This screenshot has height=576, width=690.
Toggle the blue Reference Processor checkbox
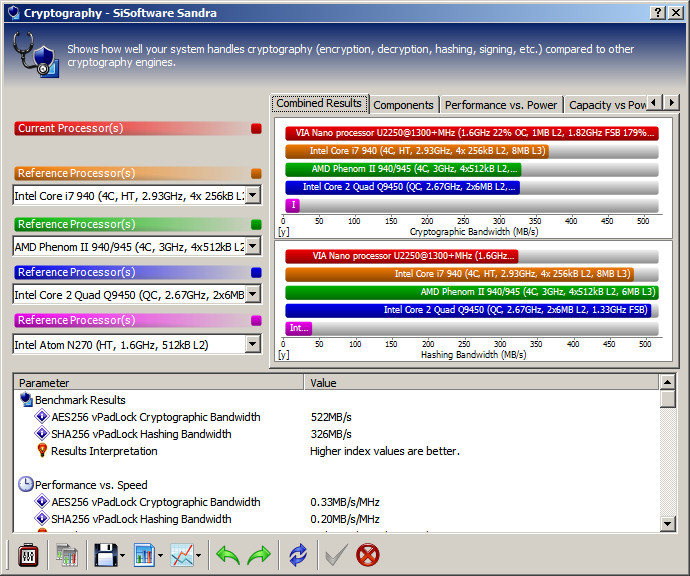tap(256, 272)
